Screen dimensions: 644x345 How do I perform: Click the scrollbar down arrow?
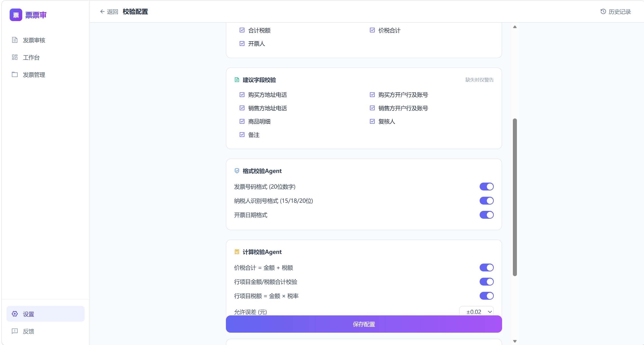point(515,341)
